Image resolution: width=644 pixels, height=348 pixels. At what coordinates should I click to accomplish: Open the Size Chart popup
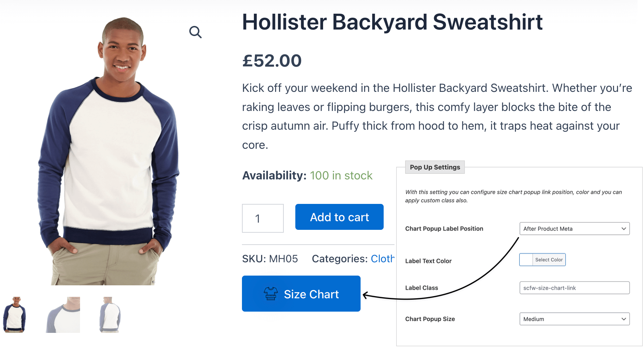301,294
